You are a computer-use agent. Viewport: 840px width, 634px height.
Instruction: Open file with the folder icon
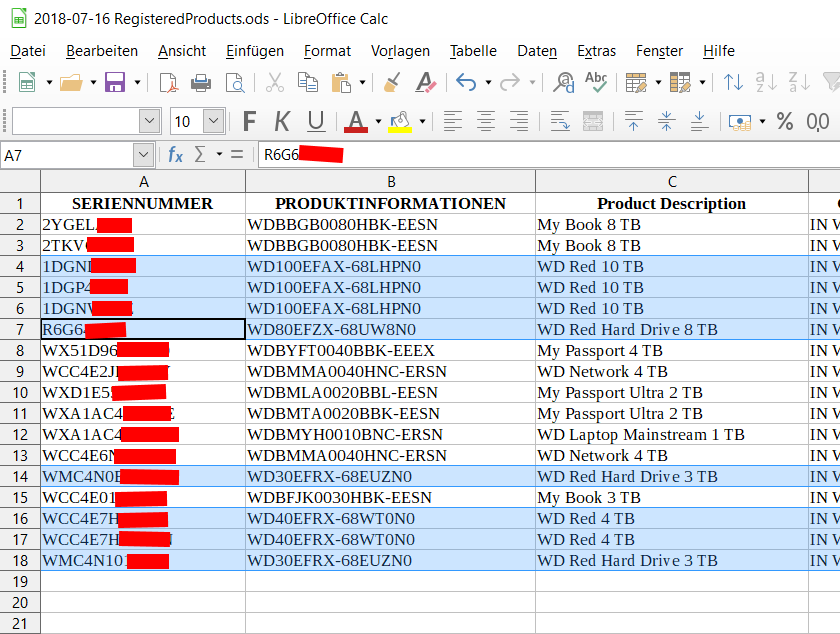click(71, 83)
